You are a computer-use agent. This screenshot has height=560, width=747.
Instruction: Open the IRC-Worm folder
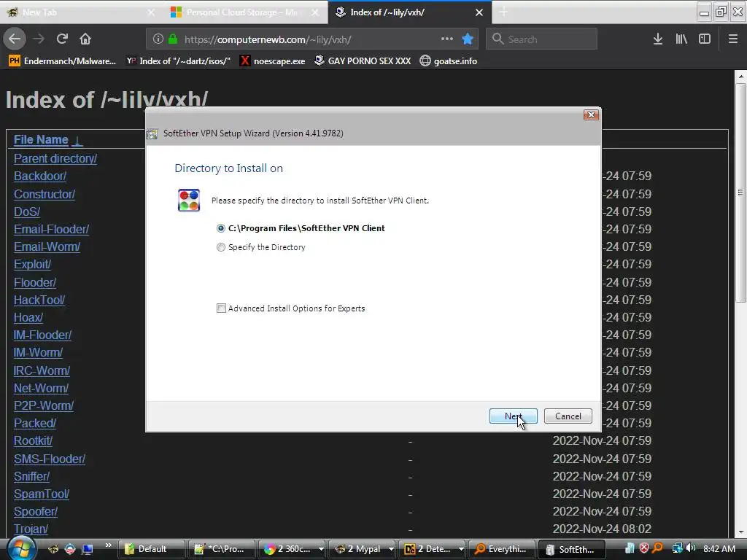coord(42,370)
